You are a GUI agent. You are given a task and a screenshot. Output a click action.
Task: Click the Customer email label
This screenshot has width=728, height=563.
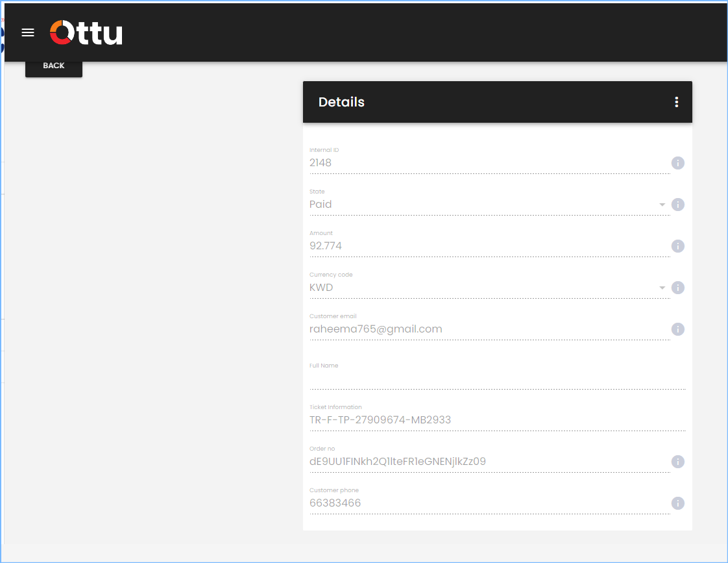pos(333,316)
